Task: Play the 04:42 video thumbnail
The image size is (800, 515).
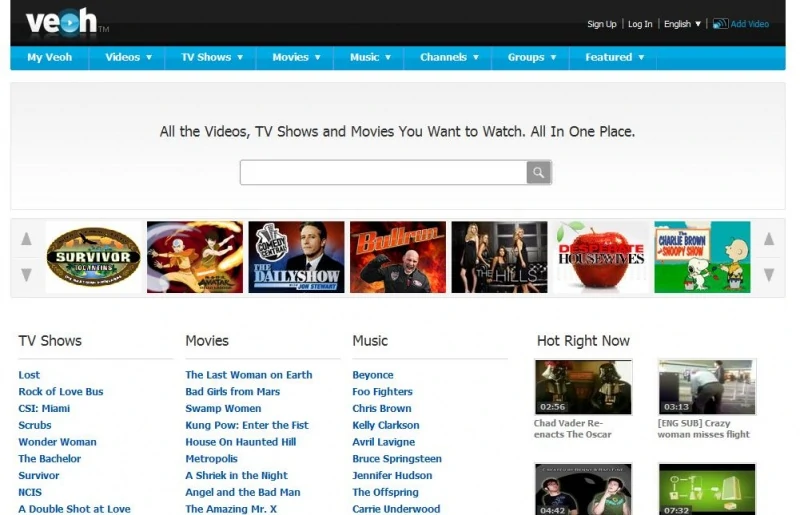Action: click(583, 489)
